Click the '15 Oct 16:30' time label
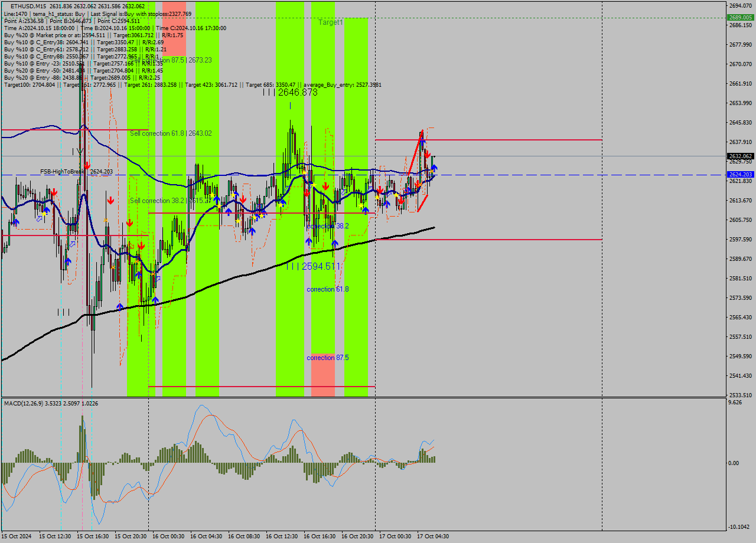Viewport: 756px width, 543px height. [93, 537]
